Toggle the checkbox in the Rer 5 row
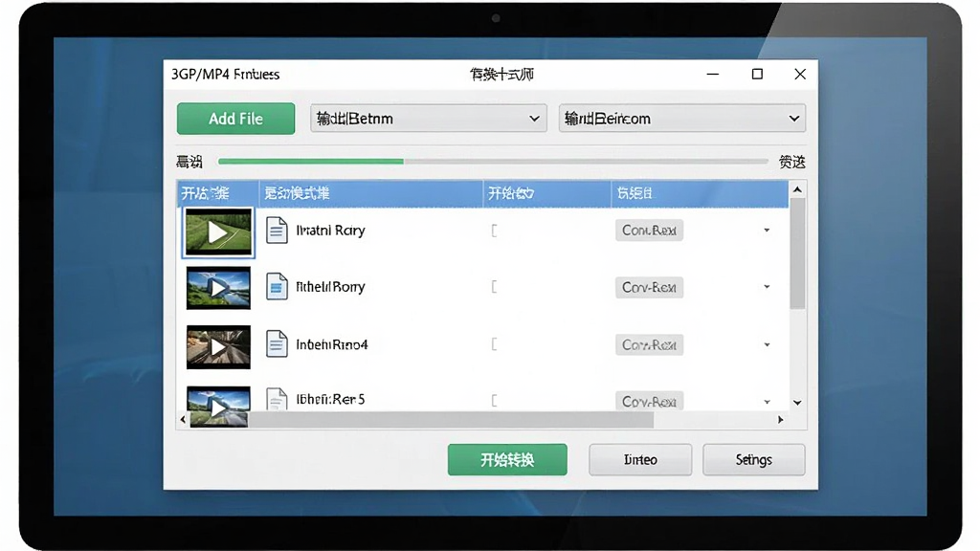980x551 pixels. (x=495, y=401)
